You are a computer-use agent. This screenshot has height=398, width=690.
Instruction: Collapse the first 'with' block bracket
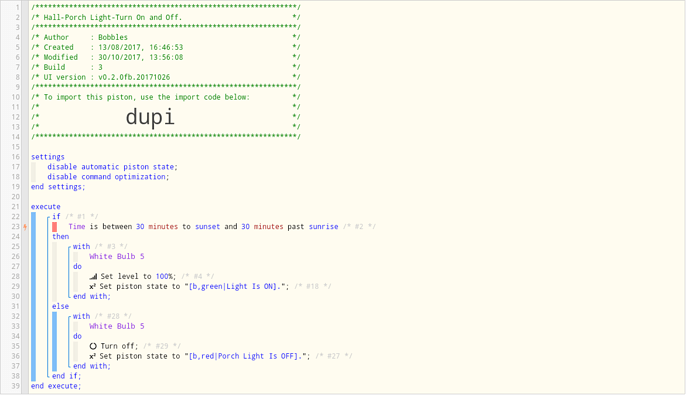pos(70,247)
